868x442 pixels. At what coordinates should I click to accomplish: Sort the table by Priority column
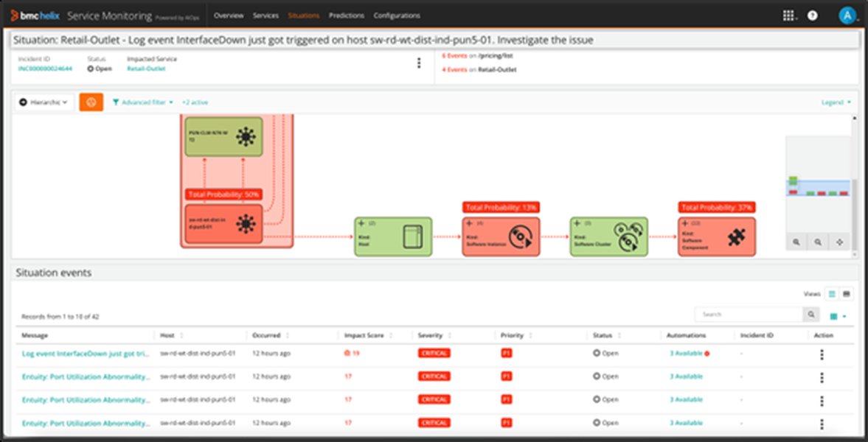[x=530, y=336]
